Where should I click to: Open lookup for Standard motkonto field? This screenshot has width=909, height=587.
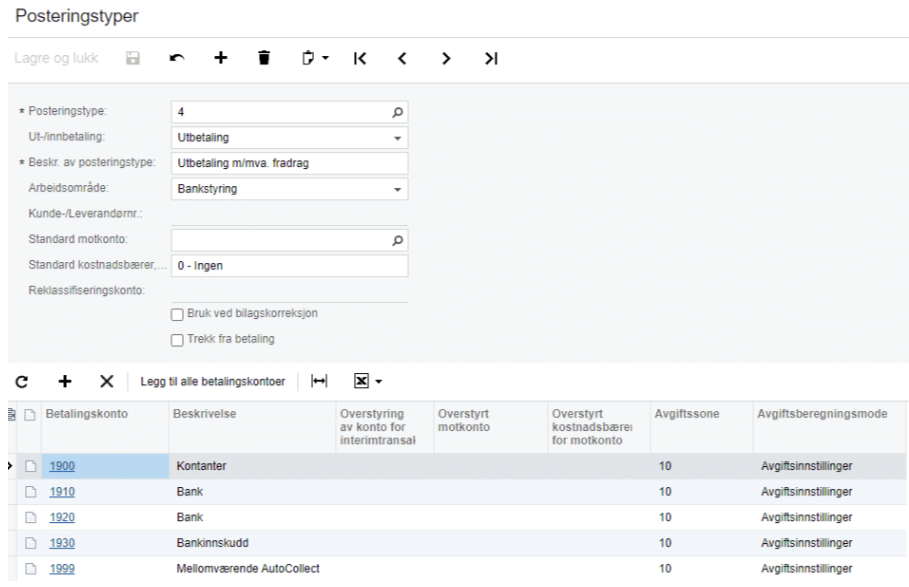coord(397,240)
